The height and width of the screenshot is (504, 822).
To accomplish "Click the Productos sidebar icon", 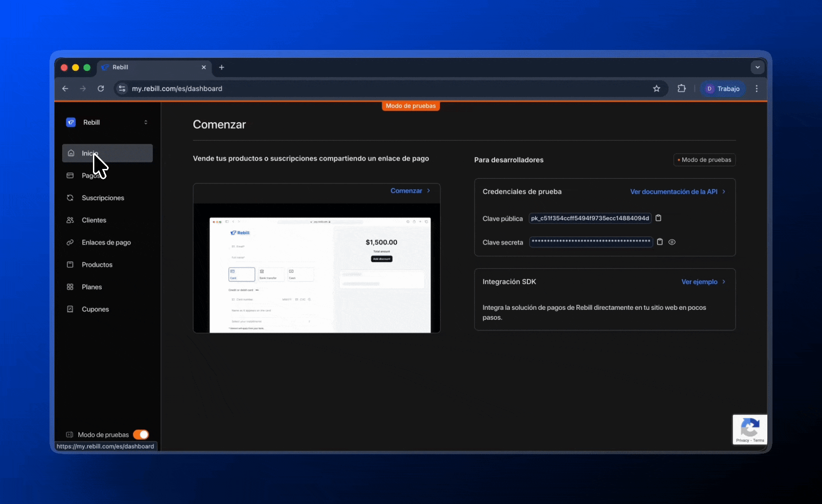I will [x=70, y=265].
